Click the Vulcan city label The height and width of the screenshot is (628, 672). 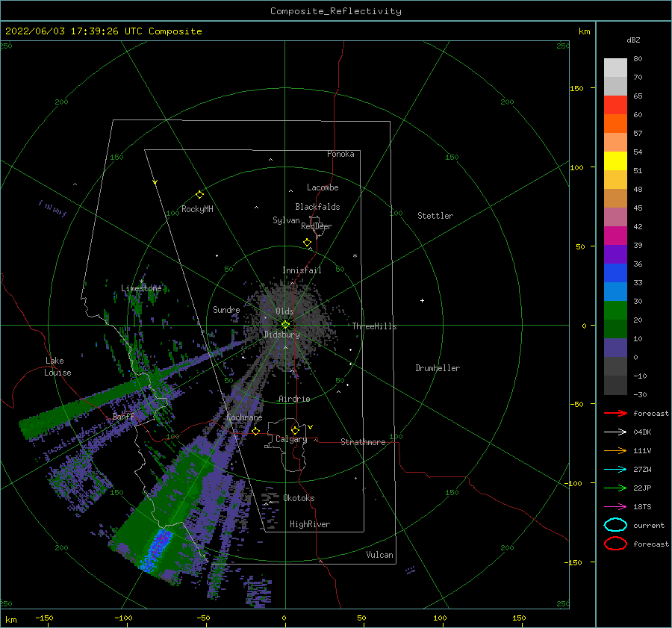(x=379, y=555)
